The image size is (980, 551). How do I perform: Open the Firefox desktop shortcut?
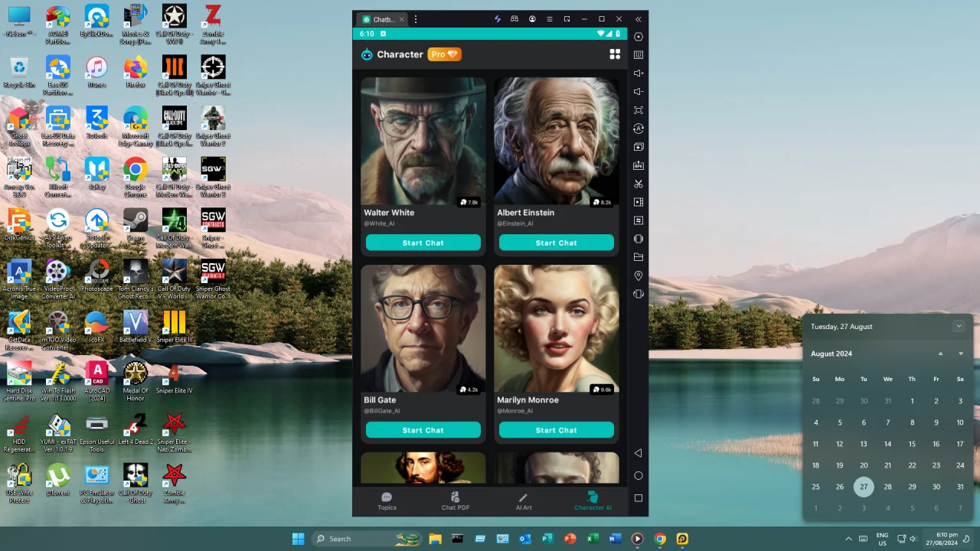136,73
